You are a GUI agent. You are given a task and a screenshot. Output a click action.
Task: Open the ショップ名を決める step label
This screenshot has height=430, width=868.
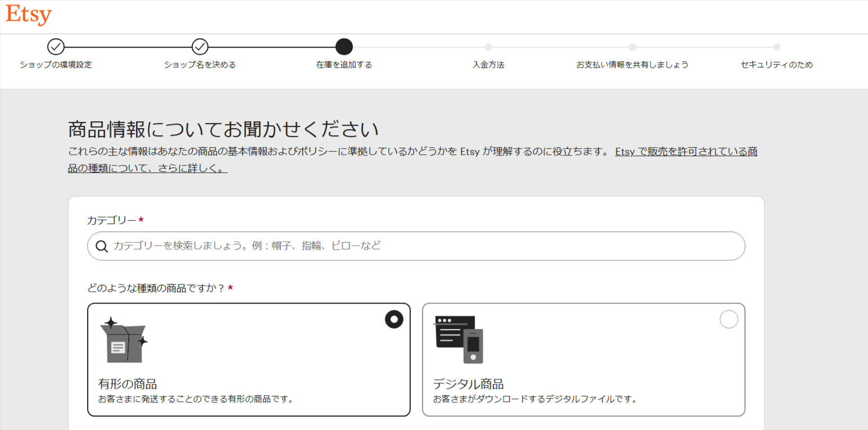(200, 65)
